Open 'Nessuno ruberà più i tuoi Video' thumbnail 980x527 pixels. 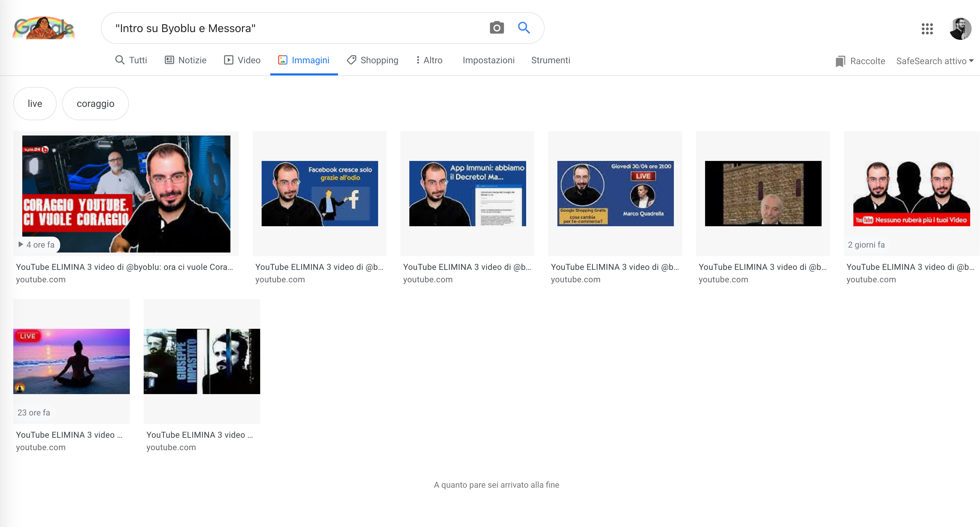coord(911,194)
